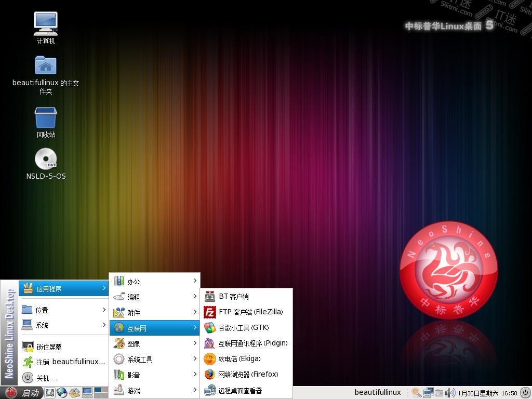Click the remote desktop viewer icon
This screenshot has height=399, width=532.
[x=210, y=391]
